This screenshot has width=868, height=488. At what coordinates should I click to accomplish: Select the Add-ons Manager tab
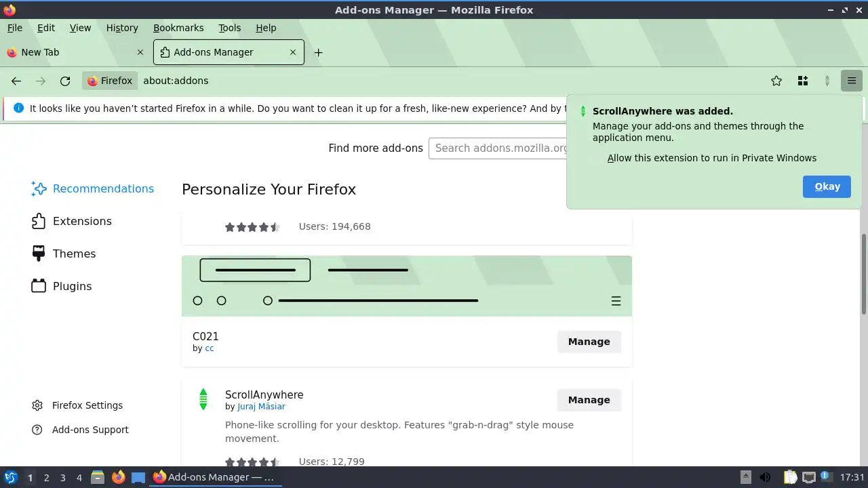[x=229, y=52]
